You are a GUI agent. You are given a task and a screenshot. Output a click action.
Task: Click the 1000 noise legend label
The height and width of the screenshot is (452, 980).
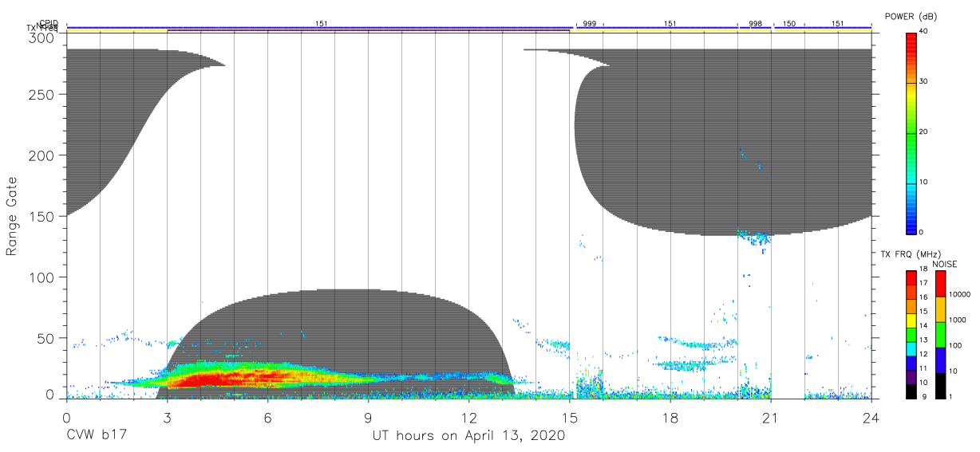click(x=956, y=320)
